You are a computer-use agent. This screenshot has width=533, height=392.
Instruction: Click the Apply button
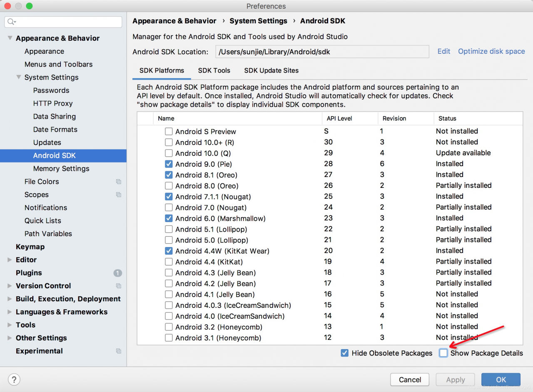(x=455, y=380)
